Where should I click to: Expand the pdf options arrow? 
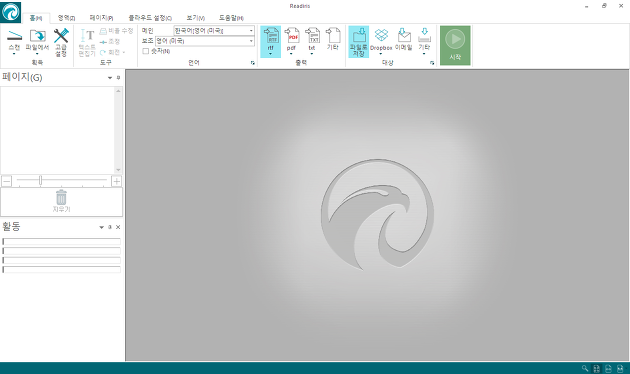click(291, 54)
